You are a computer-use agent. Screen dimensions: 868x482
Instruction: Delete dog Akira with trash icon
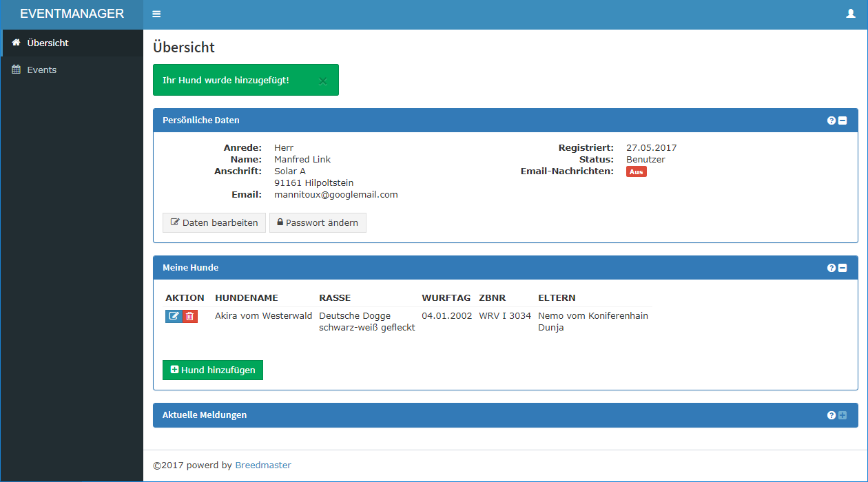point(190,316)
